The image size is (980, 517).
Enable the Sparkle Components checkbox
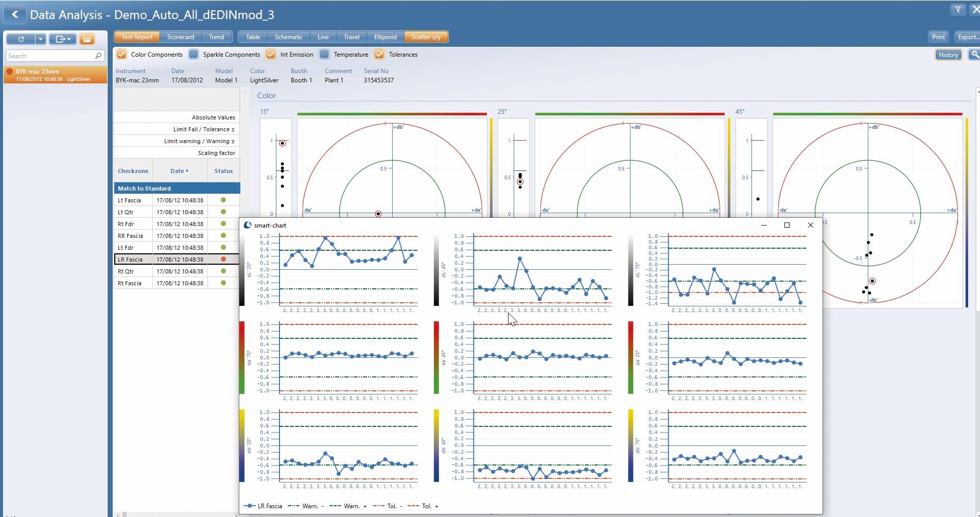[194, 54]
